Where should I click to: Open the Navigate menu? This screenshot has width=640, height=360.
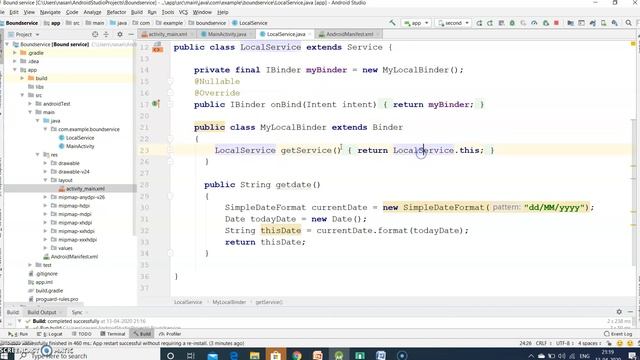50,12
